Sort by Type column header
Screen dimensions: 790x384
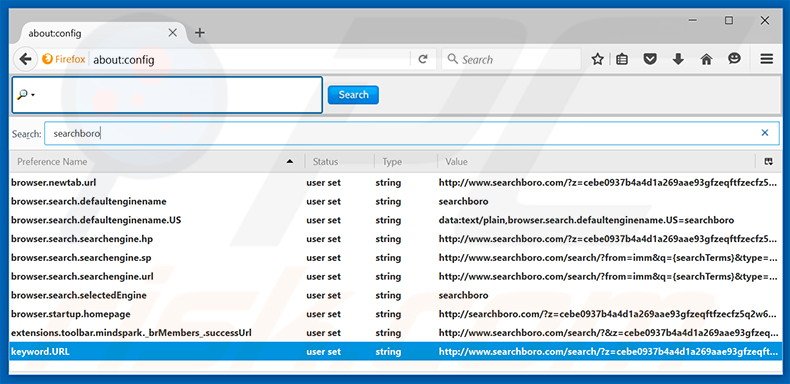click(406, 162)
